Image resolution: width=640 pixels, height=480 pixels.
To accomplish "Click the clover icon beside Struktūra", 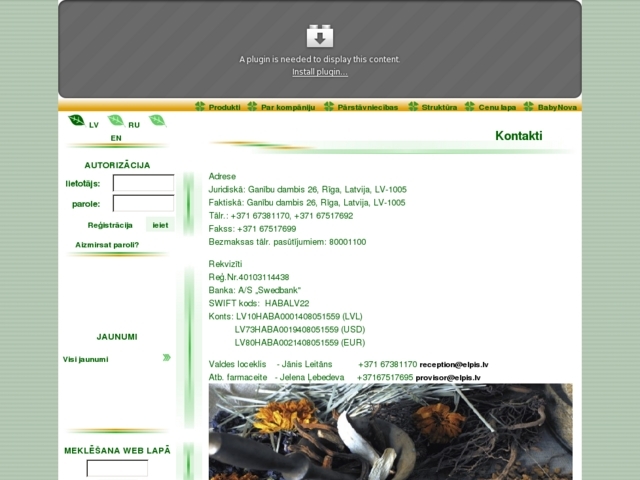I will pyautogui.click(x=413, y=106).
